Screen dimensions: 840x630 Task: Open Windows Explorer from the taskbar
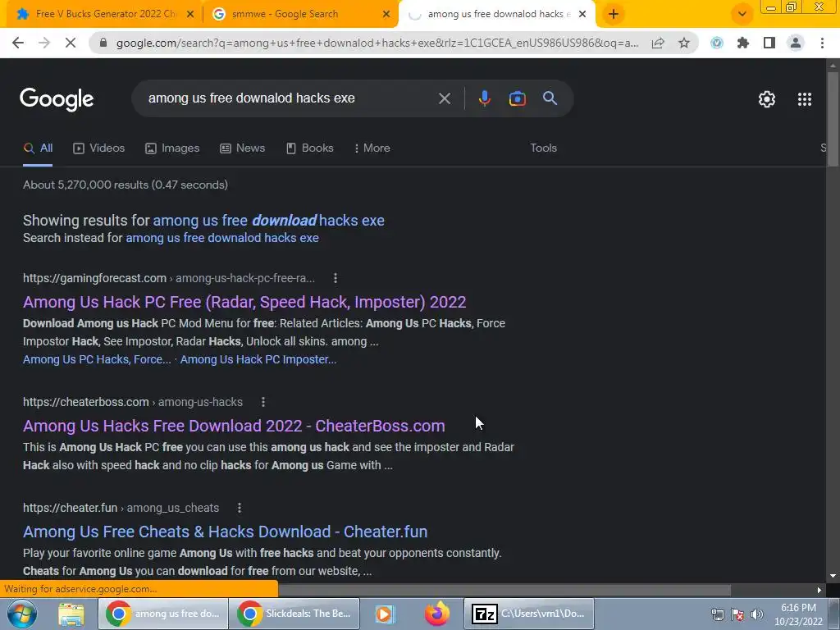tap(71, 614)
